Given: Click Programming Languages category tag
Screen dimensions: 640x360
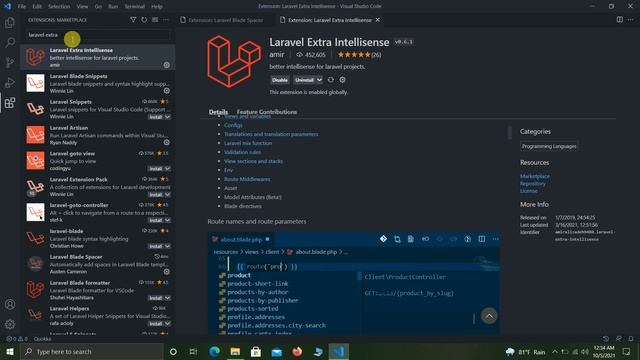Looking at the screenshot, I should tap(549, 146).
